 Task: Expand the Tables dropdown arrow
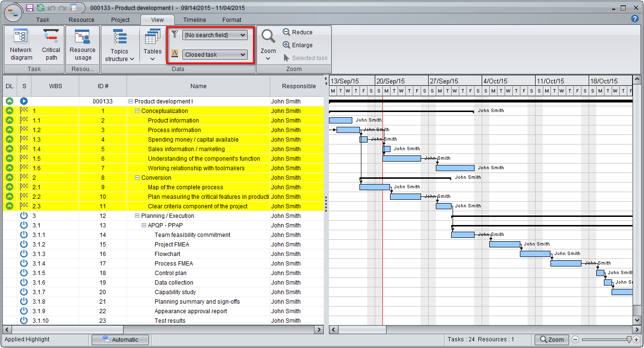click(152, 59)
